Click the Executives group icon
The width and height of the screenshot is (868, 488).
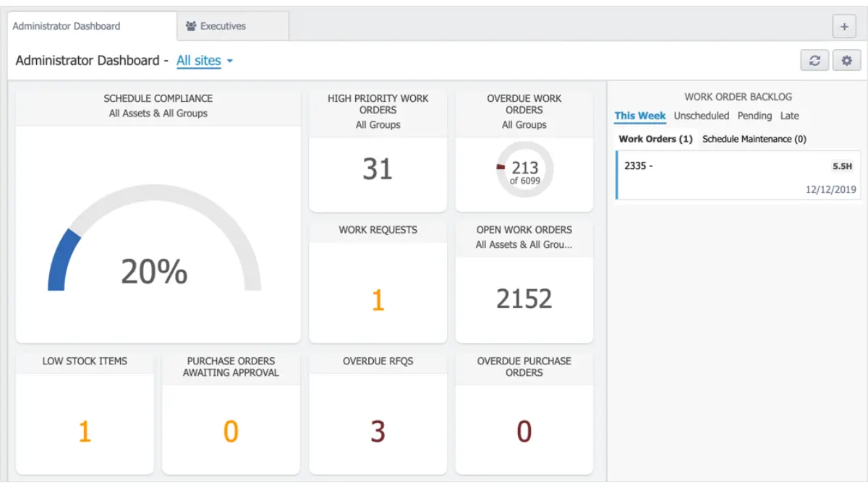pos(191,25)
